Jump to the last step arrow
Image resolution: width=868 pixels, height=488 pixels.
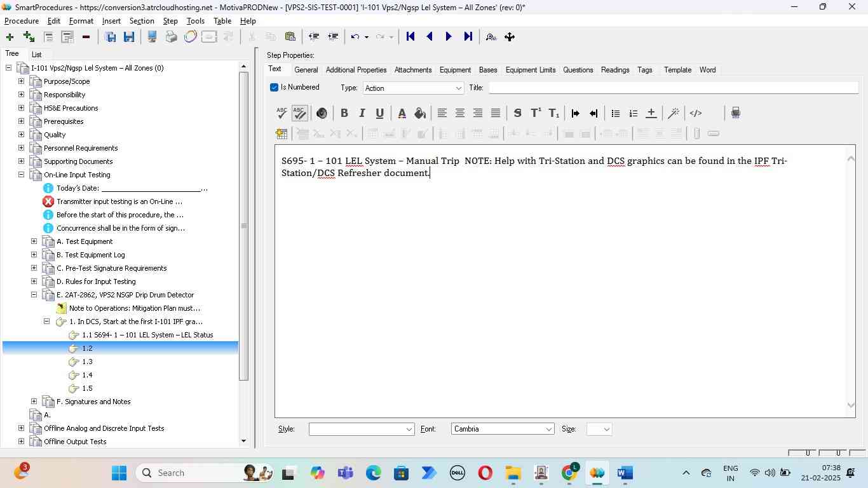tap(468, 37)
